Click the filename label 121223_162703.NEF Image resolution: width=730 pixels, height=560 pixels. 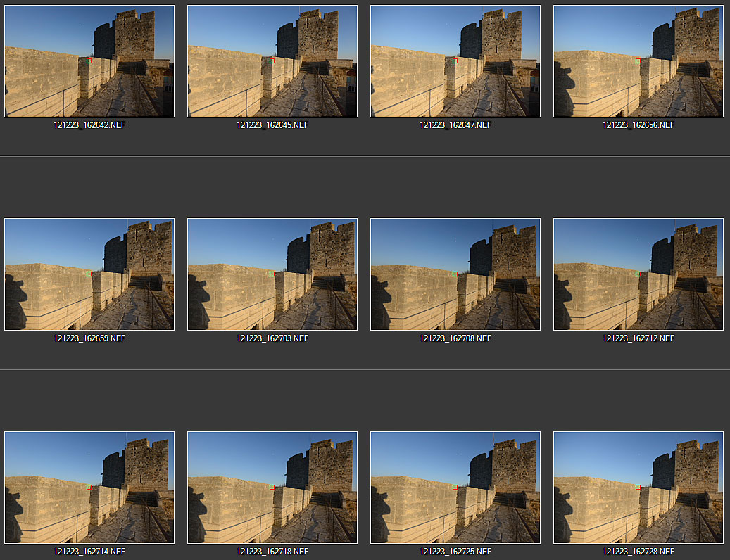(272, 338)
